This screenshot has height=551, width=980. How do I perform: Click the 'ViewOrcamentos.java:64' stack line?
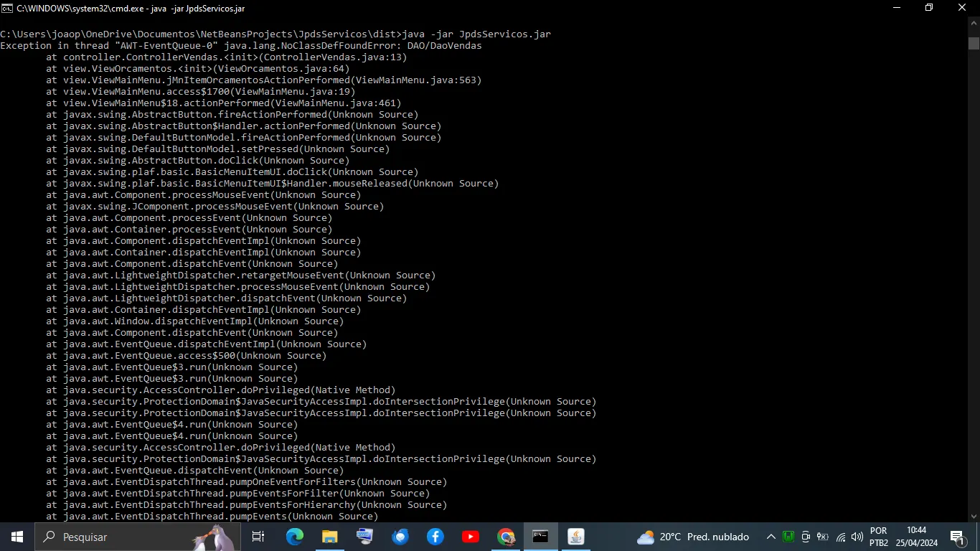[x=198, y=69]
